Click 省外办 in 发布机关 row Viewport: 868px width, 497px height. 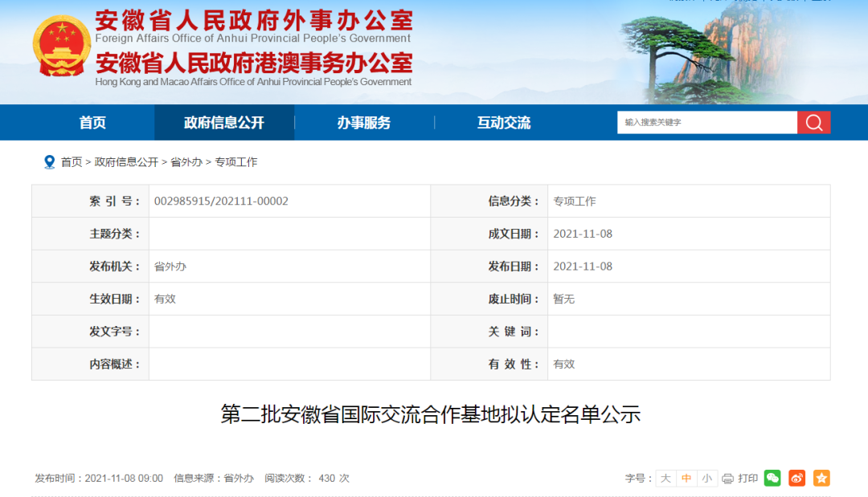(170, 267)
